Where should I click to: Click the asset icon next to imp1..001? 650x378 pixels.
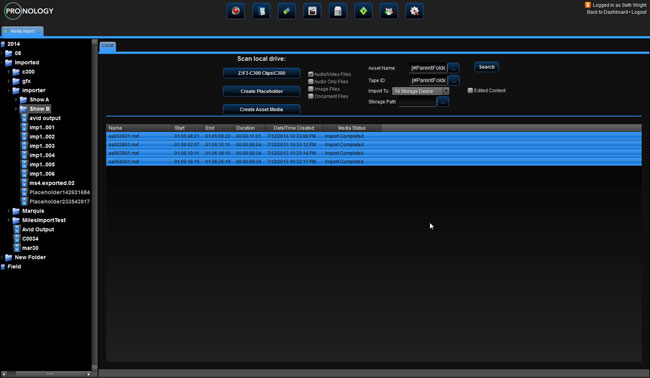[24, 127]
